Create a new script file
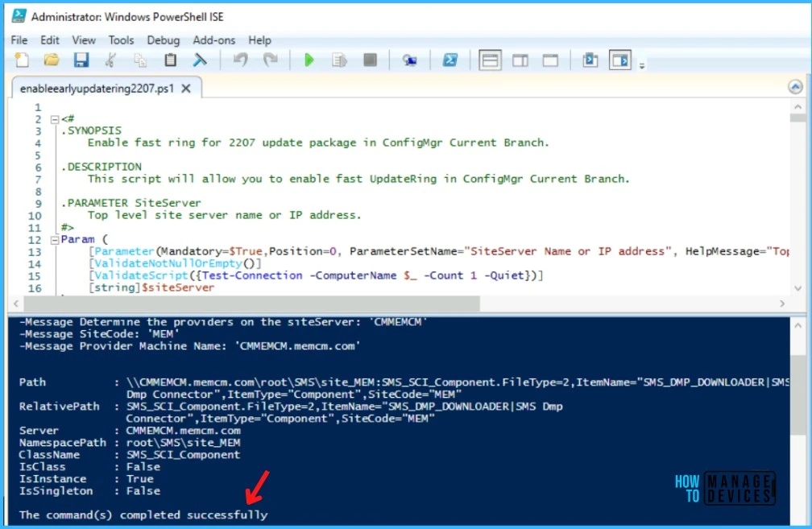 [x=22, y=60]
